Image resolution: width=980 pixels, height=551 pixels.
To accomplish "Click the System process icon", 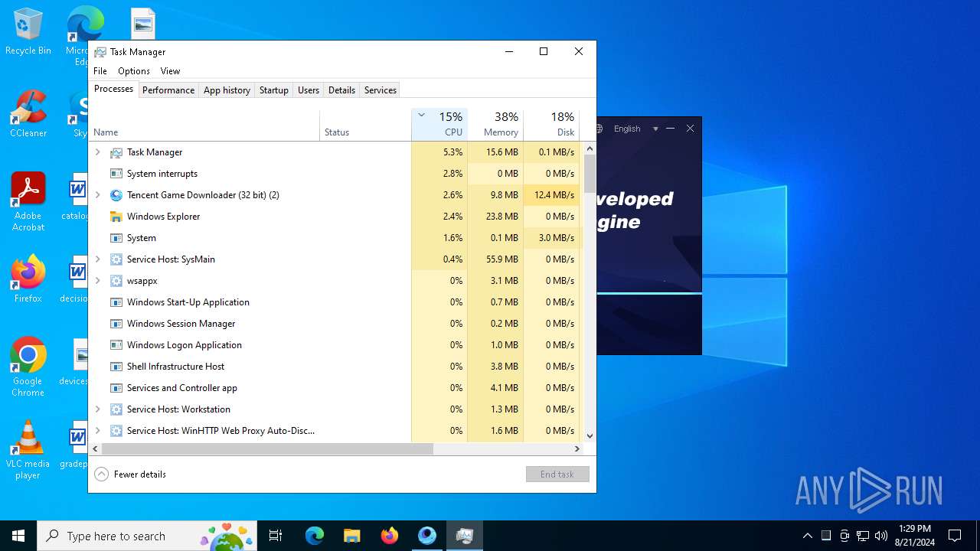I will 116,238.
